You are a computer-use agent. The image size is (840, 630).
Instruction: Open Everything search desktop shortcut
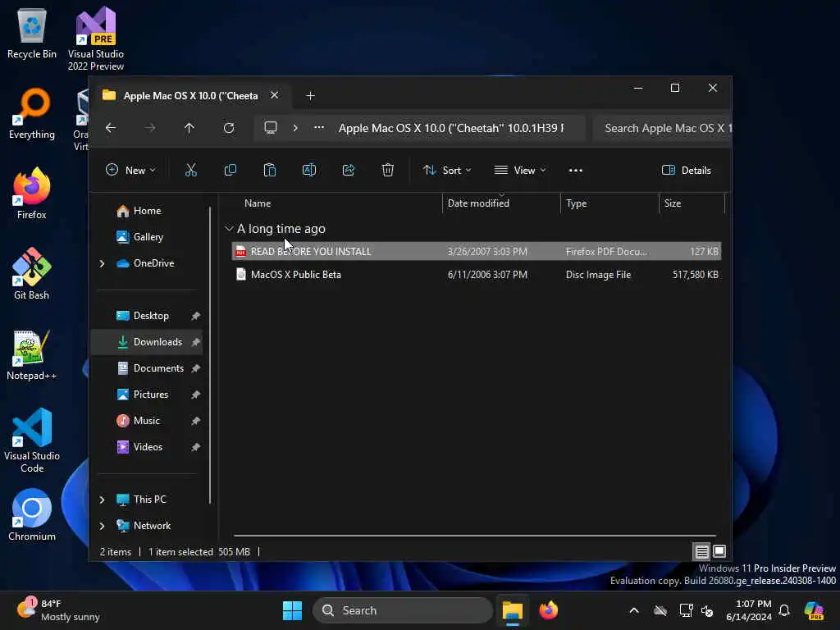click(x=32, y=113)
